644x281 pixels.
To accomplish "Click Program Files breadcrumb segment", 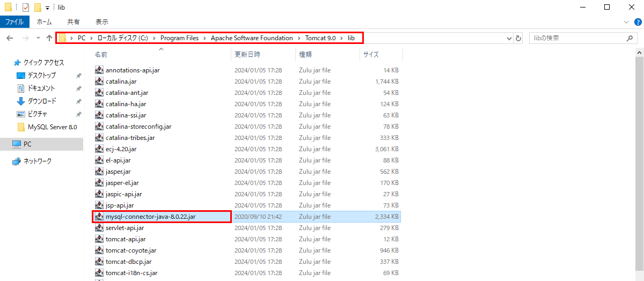I will click(x=179, y=38).
